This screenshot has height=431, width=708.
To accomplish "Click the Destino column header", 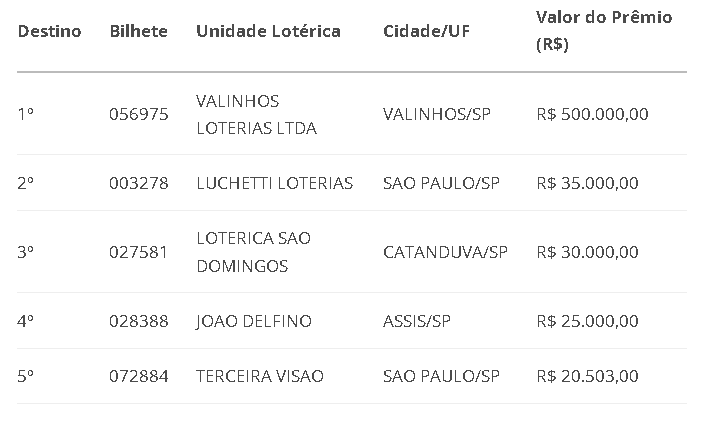I will point(50,31).
